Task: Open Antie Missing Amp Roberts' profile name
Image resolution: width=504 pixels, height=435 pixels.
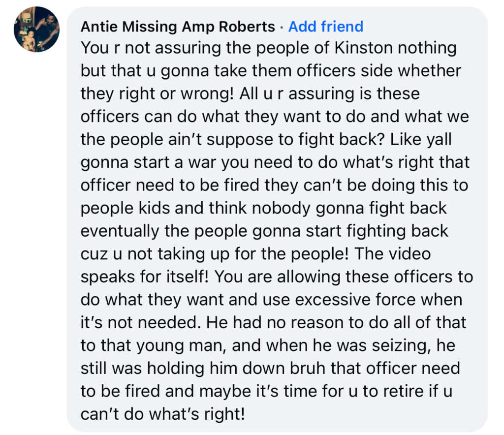Action: pyautogui.click(x=178, y=27)
